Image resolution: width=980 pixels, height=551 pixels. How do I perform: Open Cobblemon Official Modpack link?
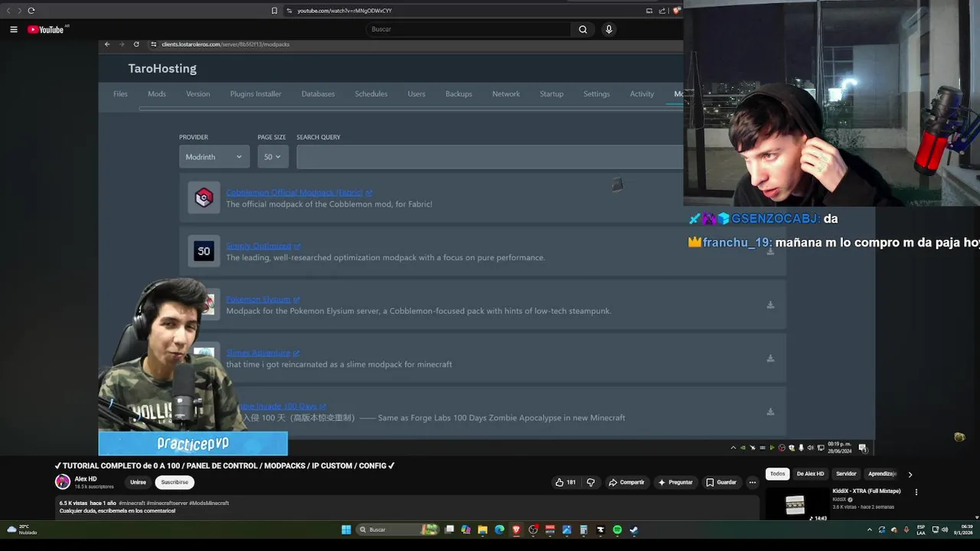(295, 193)
